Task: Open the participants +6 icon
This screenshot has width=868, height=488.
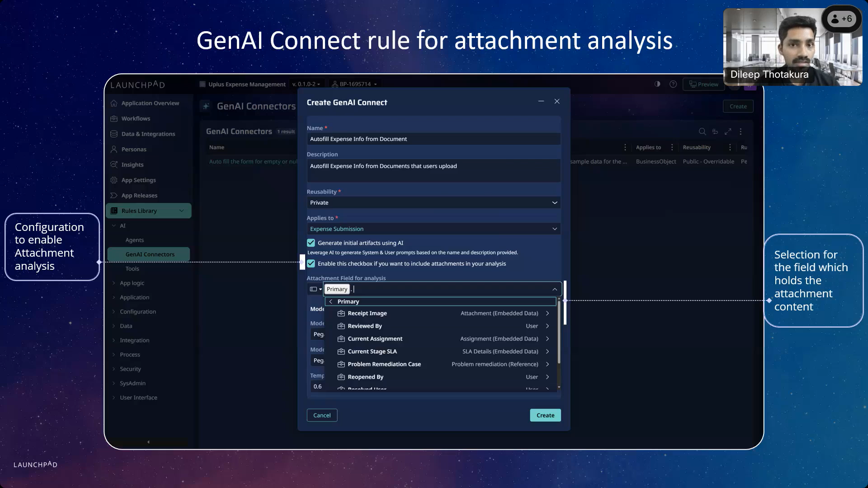Action: (841, 19)
